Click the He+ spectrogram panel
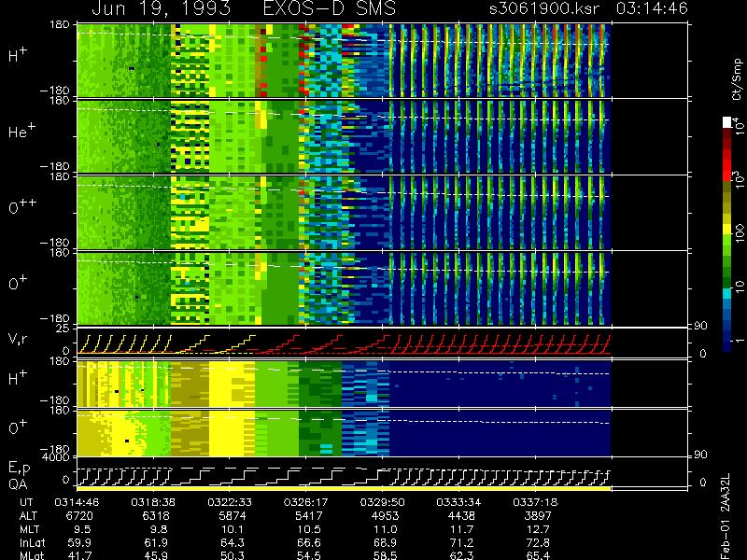Image resolution: width=747 pixels, height=560 pixels. coord(344,136)
